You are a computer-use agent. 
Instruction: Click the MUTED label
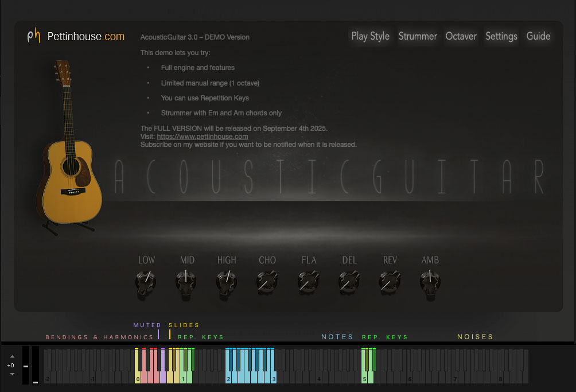point(147,325)
